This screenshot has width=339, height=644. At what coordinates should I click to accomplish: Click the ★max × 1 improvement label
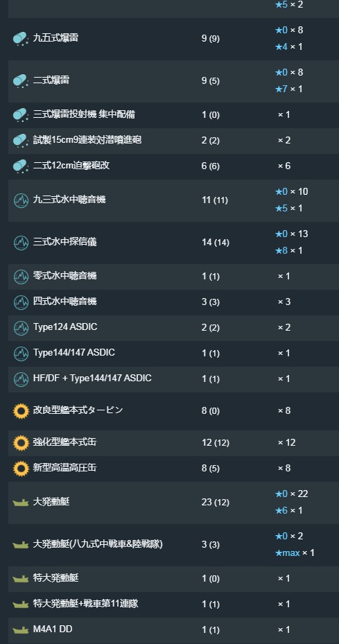[294, 553]
